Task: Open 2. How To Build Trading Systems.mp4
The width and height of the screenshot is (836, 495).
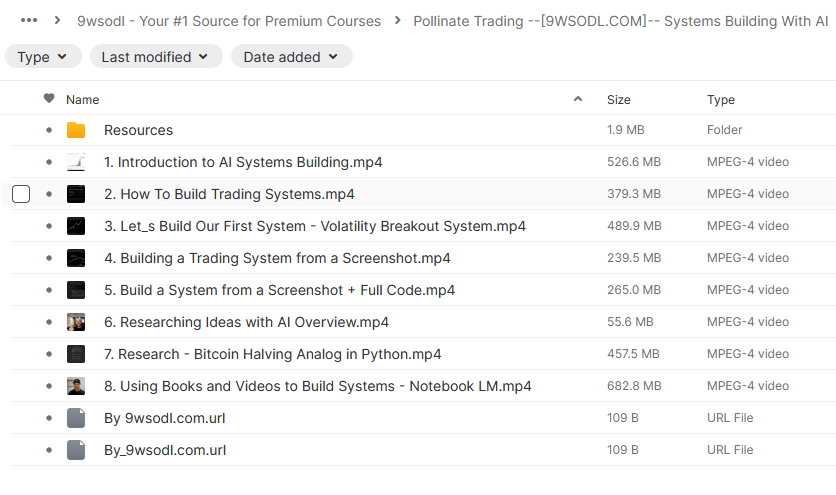Action: 229,194
